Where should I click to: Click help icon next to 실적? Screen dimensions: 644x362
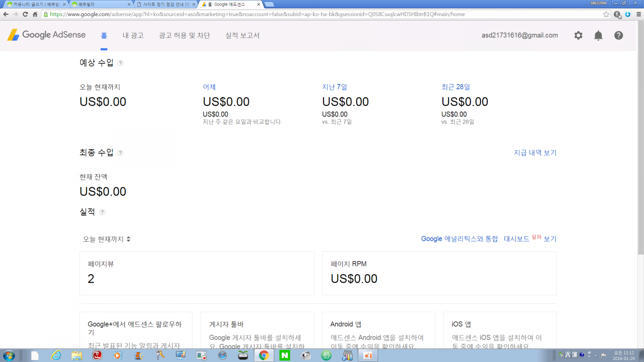tap(102, 212)
